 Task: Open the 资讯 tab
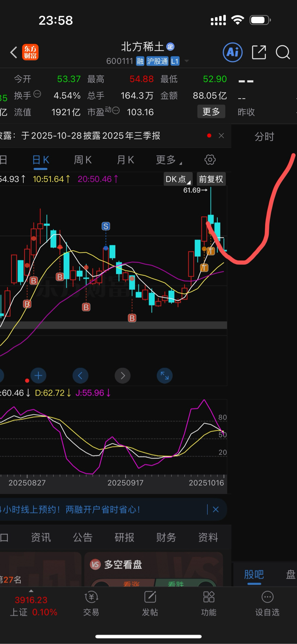41,537
